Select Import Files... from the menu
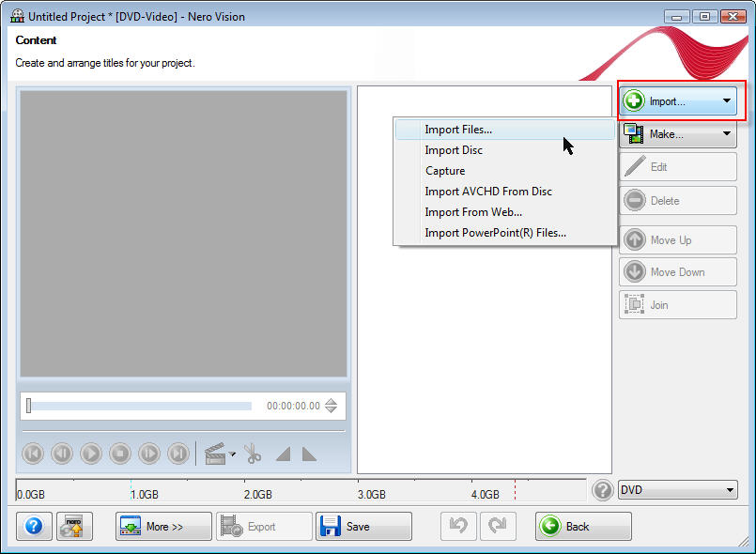The height and width of the screenshot is (554, 756). pos(458,130)
